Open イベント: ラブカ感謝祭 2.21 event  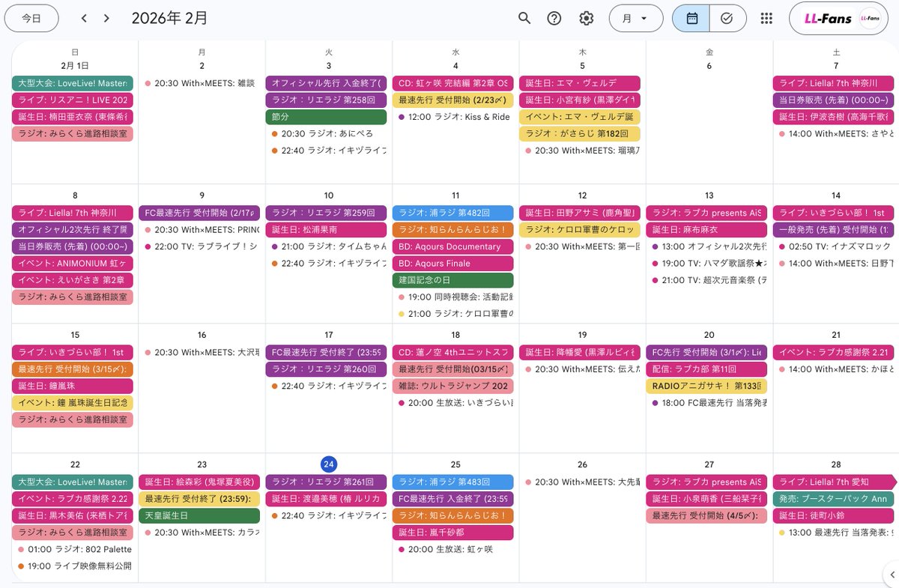tap(834, 352)
